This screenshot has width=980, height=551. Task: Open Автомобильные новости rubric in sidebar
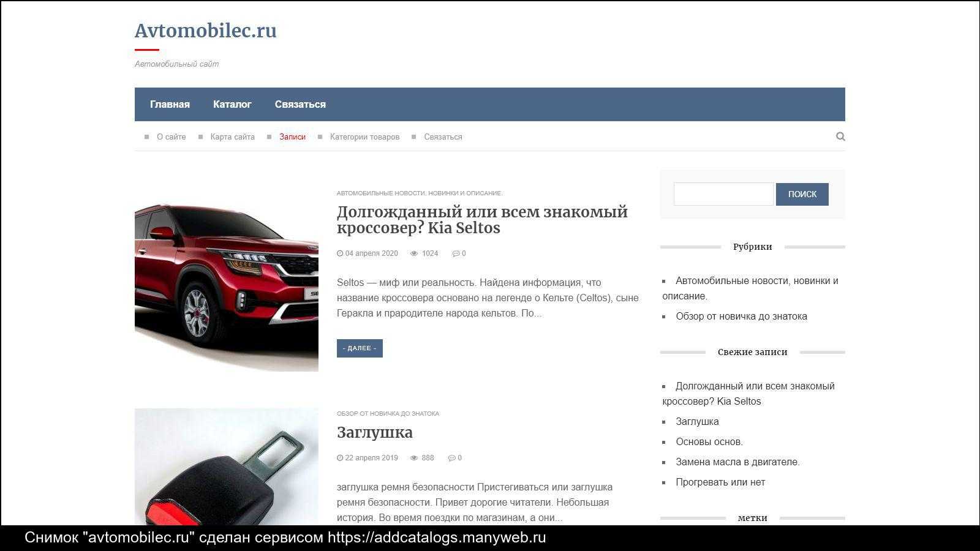750,288
